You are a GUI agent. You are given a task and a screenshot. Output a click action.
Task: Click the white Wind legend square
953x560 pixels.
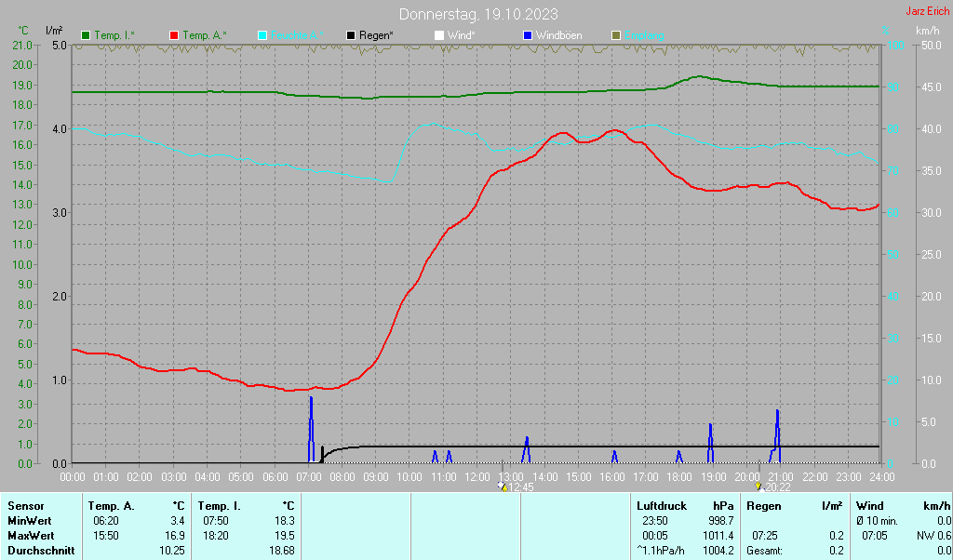[x=439, y=35]
